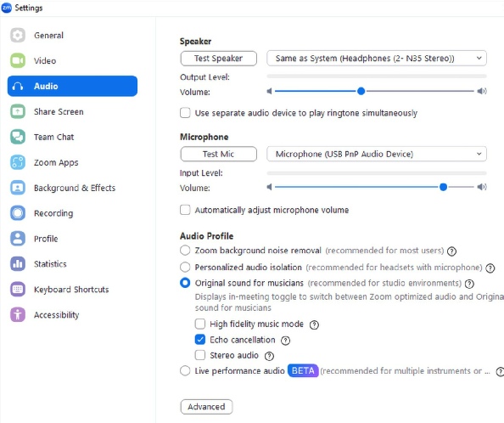
Task: Open the Microphone device dropdown
Action: click(377, 154)
